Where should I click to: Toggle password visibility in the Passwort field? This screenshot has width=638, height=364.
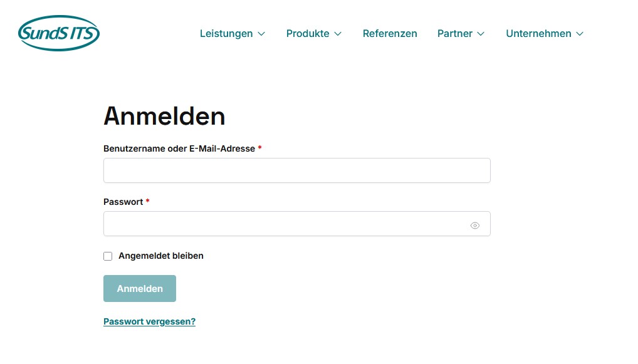click(474, 224)
